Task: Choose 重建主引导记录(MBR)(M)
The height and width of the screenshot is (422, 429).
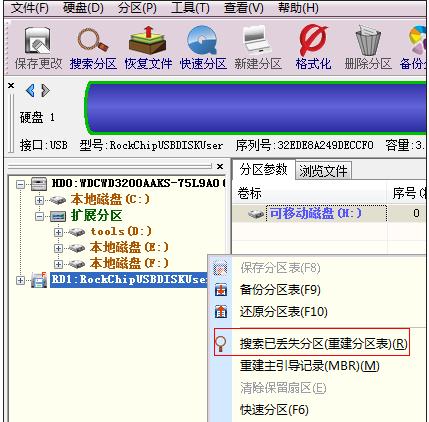Action: (x=310, y=366)
